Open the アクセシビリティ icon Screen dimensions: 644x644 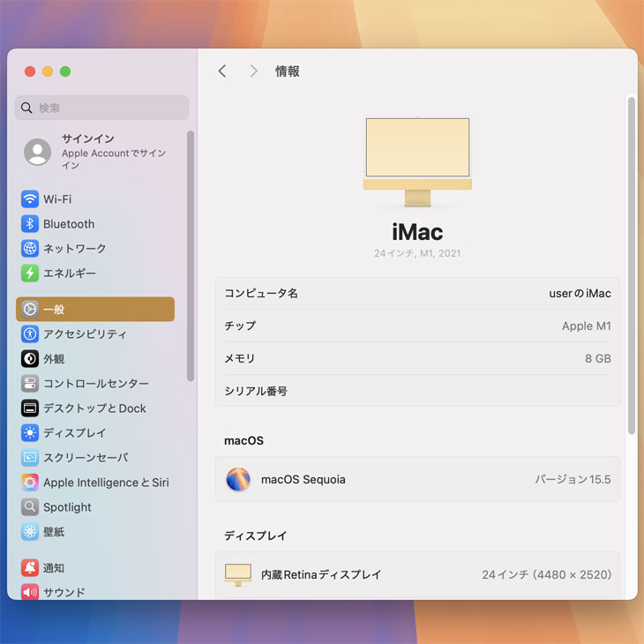pyautogui.click(x=30, y=334)
